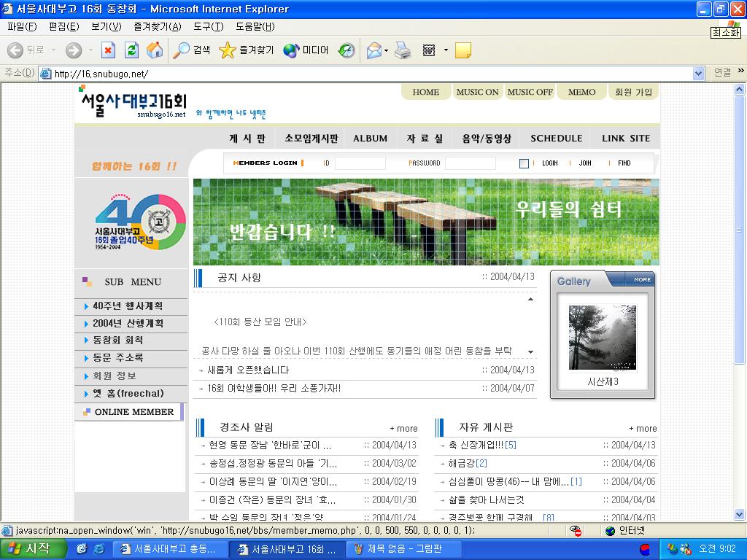This screenshot has height=560, width=747.
Task: Open the Forward button history dropdown
Action: coord(90,50)
